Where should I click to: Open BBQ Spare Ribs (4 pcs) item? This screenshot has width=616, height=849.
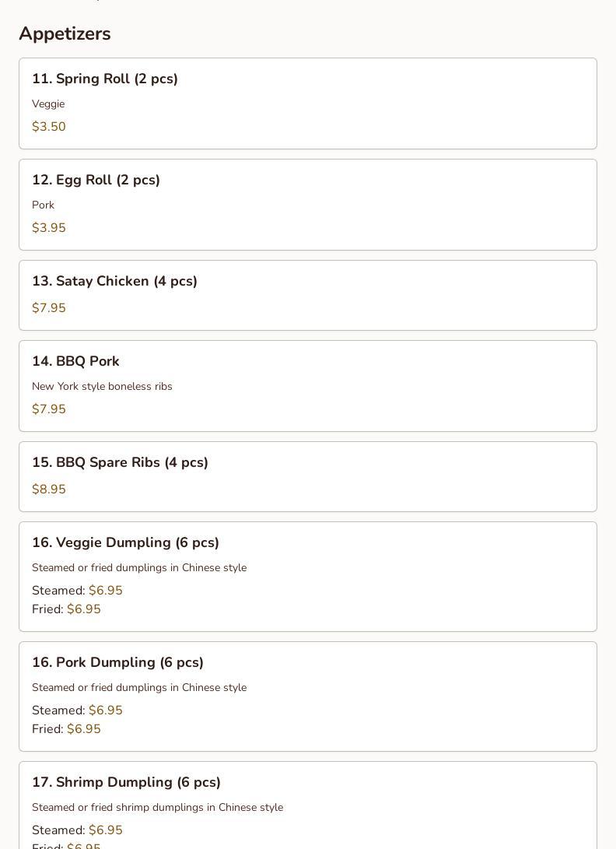(x=308, y=476)
